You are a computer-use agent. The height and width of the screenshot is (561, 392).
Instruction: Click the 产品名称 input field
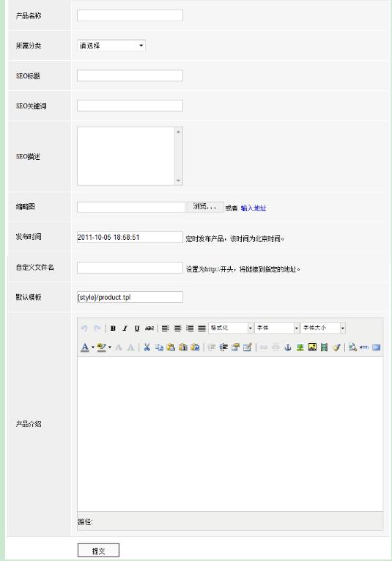click(130, 15)
